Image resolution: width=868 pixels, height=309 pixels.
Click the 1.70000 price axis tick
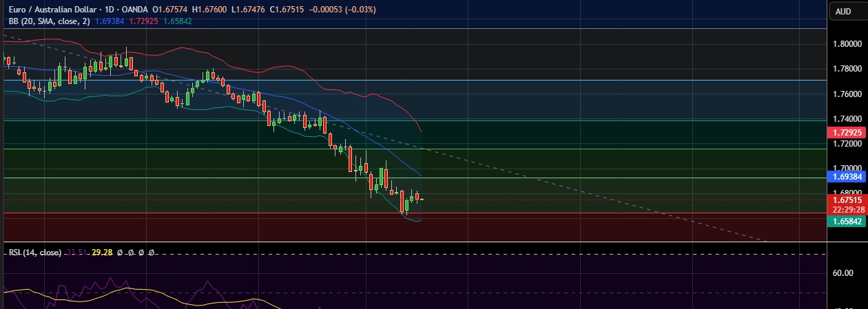(848, 168)
